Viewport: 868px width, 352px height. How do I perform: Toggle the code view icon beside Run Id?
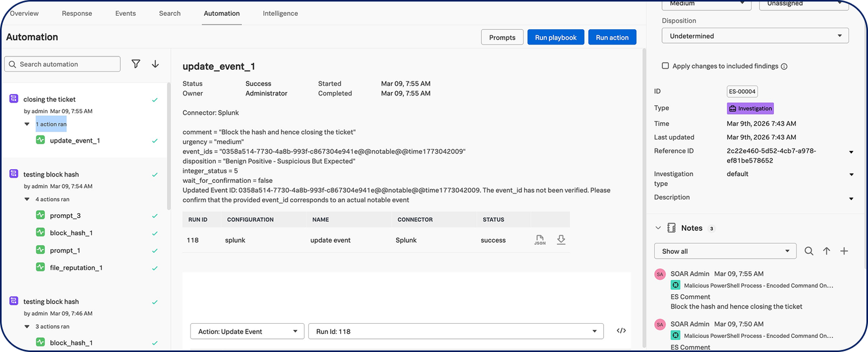point(621,331)
